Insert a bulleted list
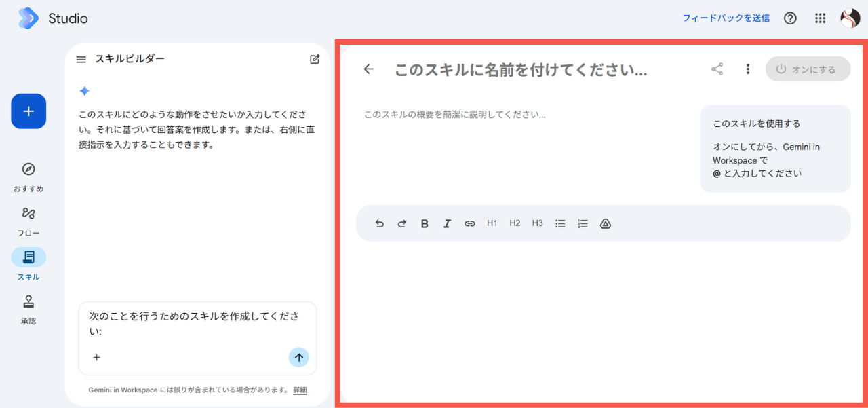The width and height of the screenshot is (868, 408). click(560, 223)
